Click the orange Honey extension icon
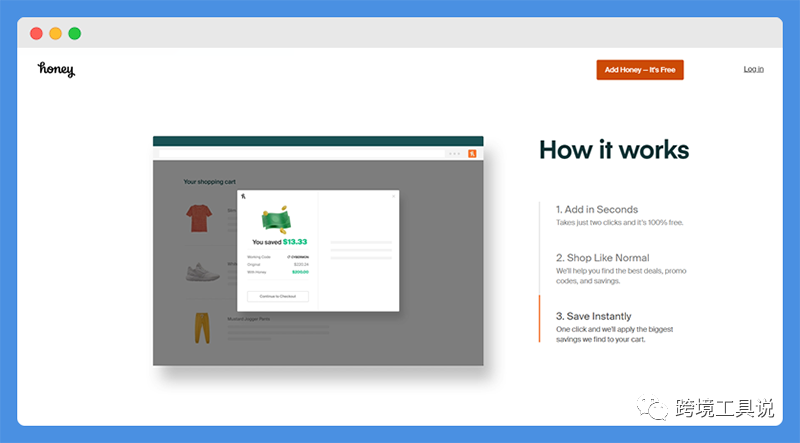 [472, 154]
